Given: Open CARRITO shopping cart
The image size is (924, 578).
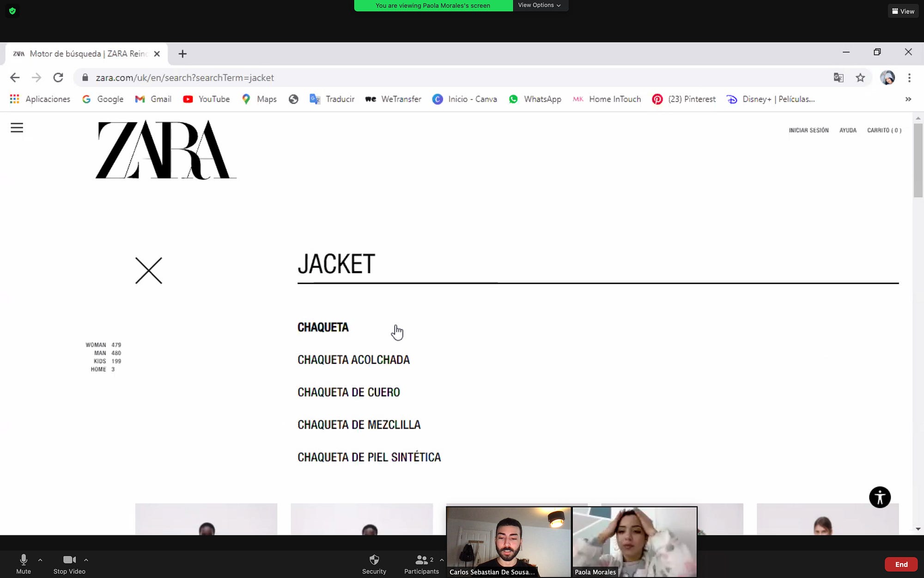Looking at the screenshot, I should pos(884,130).
